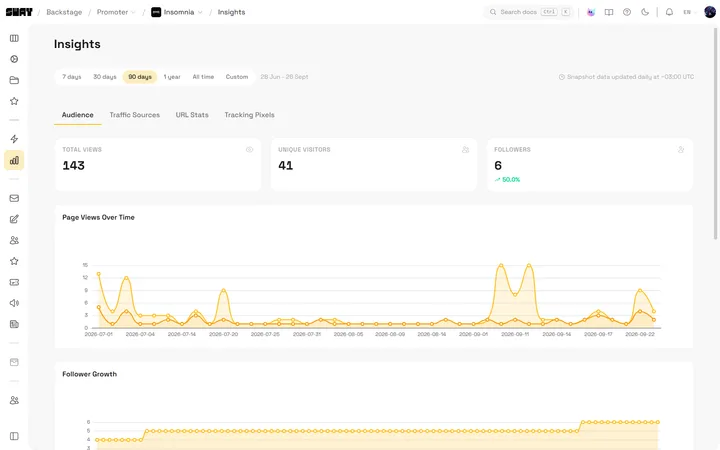Click the page vertical scrollbar
The width and height of the screenshot is (720, 450).
coord(715,133)
